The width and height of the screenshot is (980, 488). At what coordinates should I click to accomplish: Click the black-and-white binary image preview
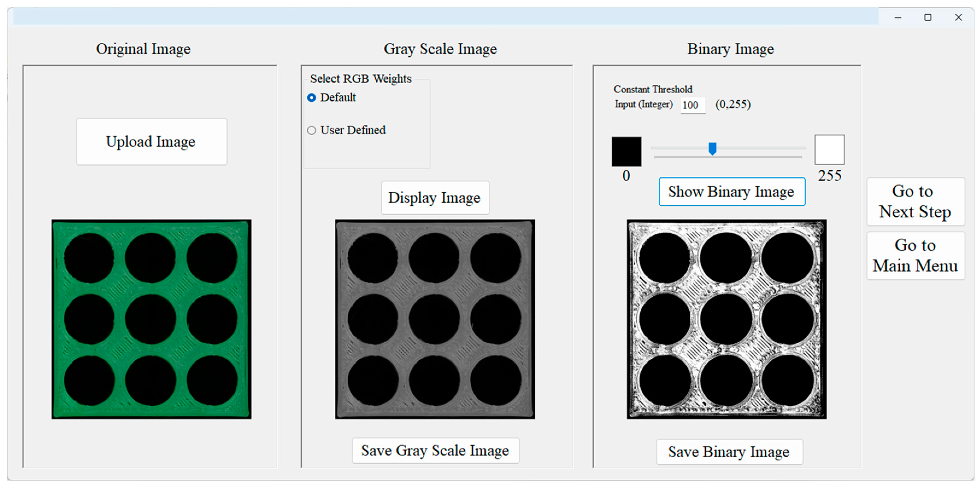click(x=727, y=319)
